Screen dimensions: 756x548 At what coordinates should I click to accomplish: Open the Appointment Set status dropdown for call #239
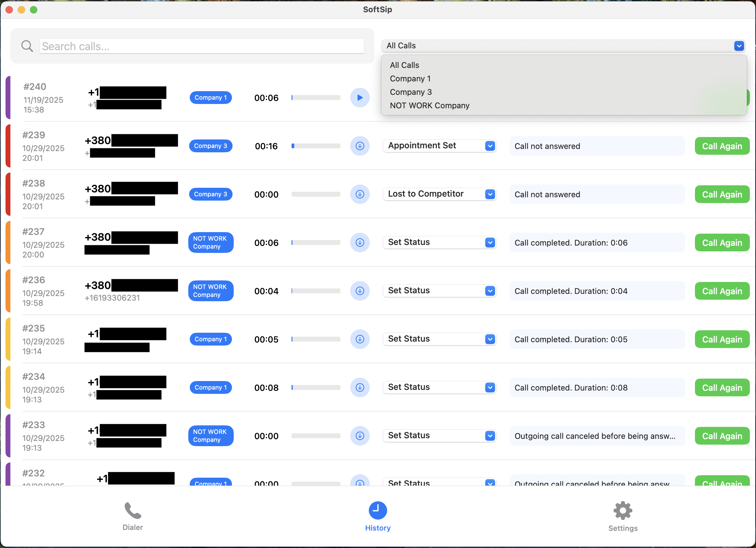coord(439,146)
